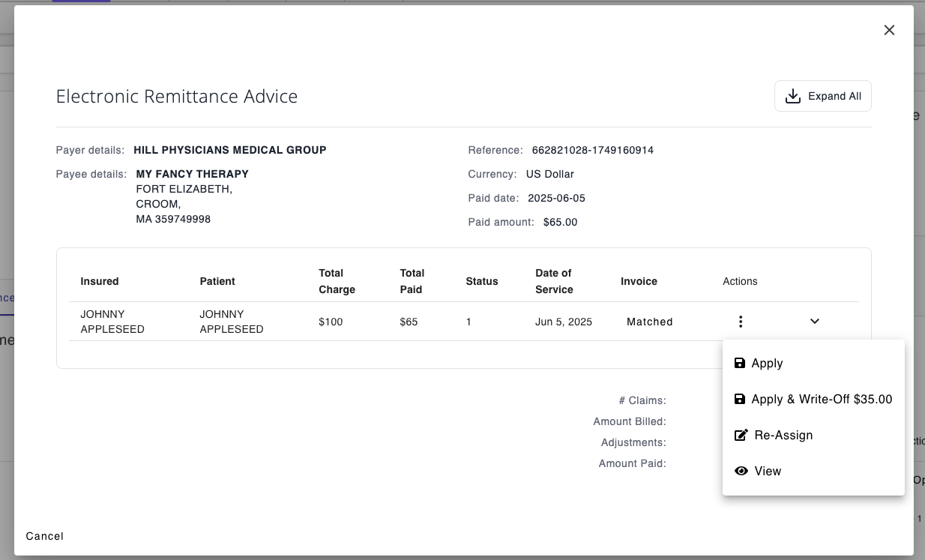Click the Total Paid column header

[412, 281]
